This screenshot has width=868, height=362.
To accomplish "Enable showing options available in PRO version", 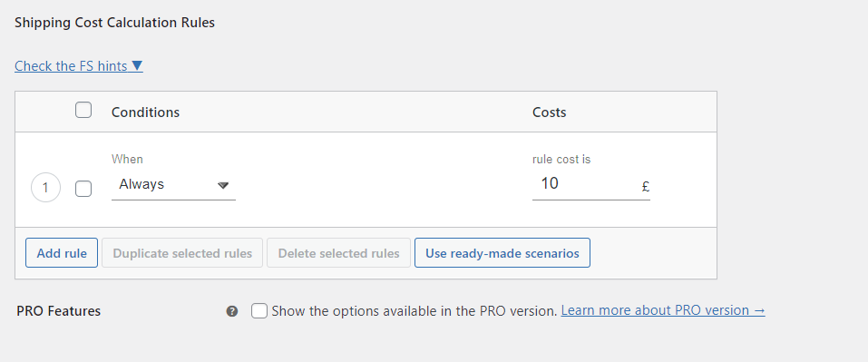I will pos(259,310).
